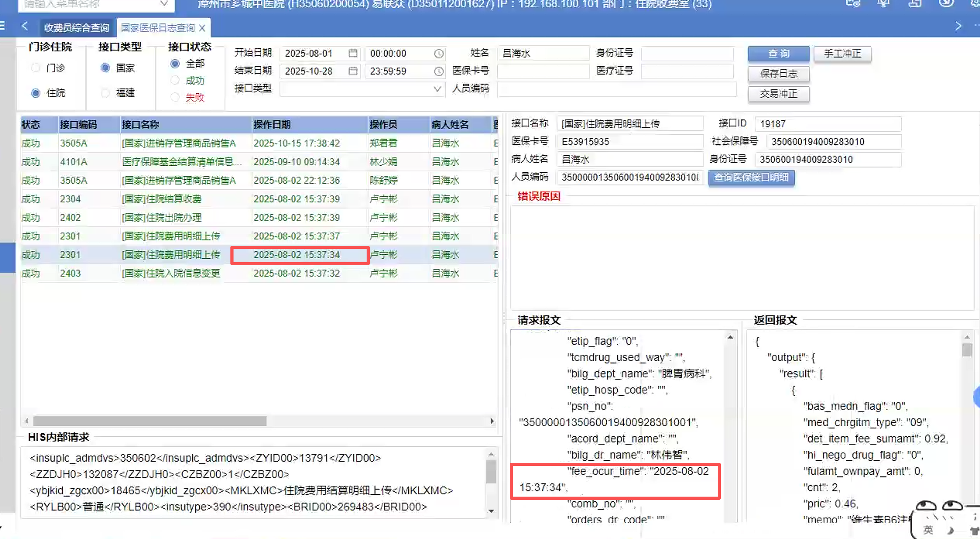The height and width of the screenshot is (539, 980).
Task: Click the 查询医保接口明细 button
Action: [751, 178]
